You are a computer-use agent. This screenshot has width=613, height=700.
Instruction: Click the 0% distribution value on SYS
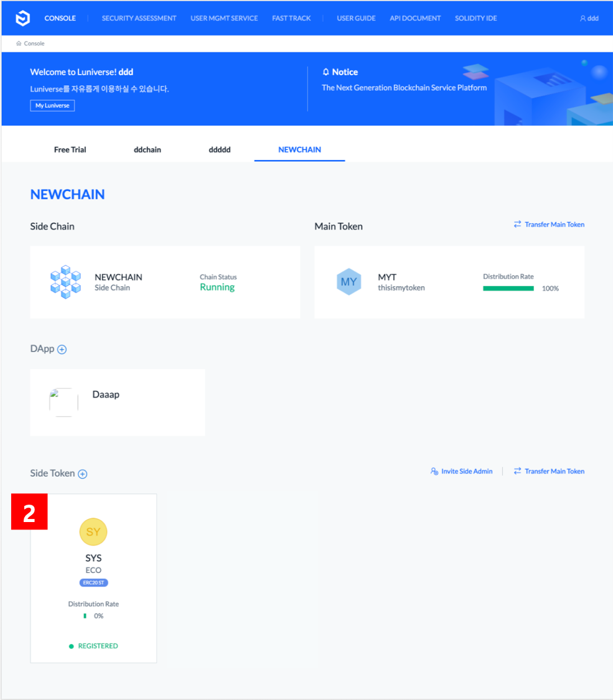(99, 616)
